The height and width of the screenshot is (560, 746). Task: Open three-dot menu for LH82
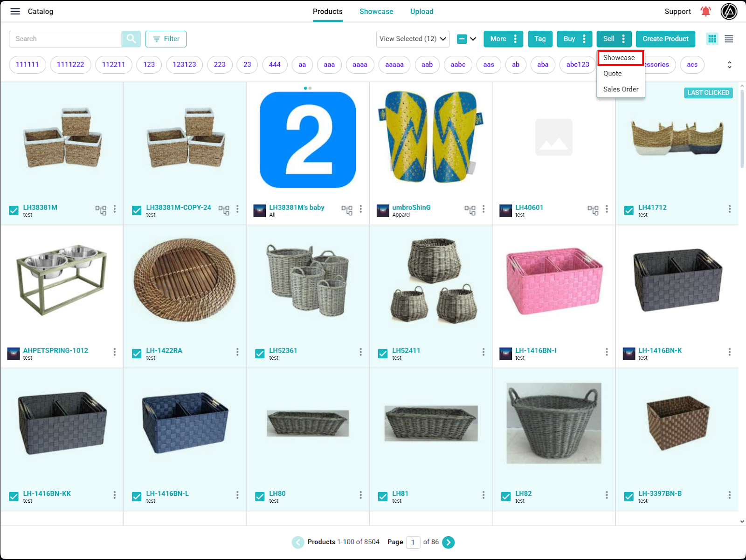coord(607,495)
